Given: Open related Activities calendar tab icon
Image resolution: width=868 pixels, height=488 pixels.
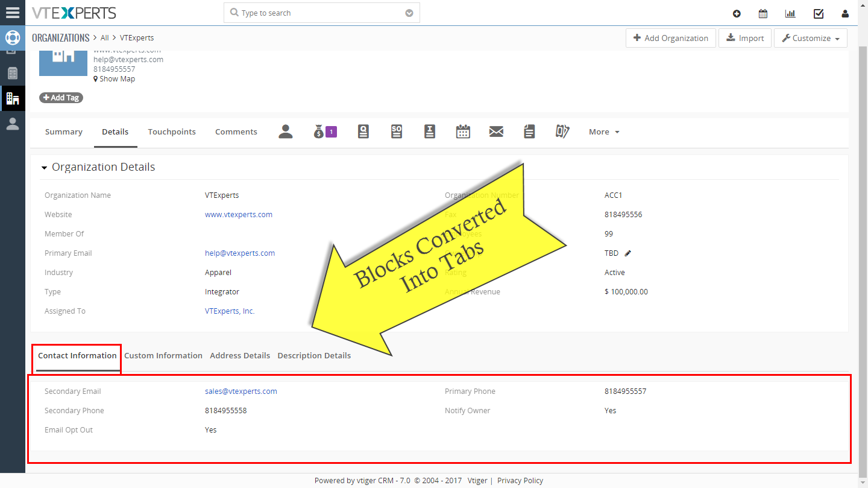Looking at the screenshot, I should coord(463,132).
